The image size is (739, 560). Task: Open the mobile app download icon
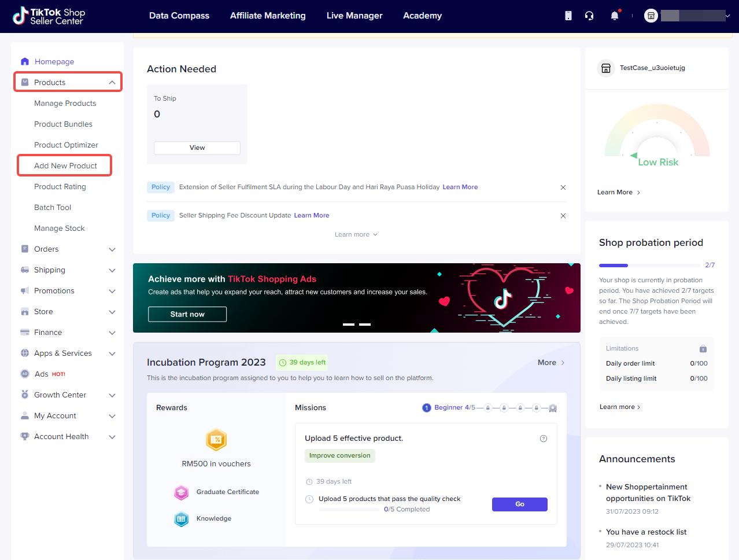tap(568, 16)
